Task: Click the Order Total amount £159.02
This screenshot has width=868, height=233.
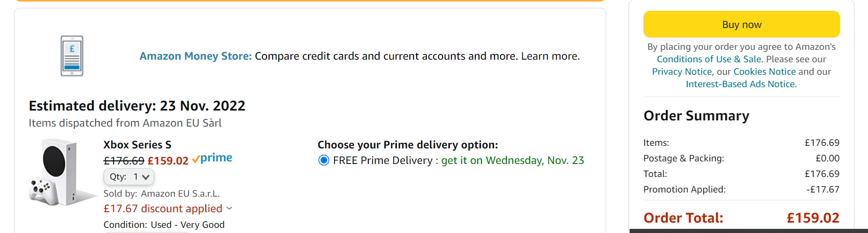Action: pyautogui.click(x=813, y=218)
